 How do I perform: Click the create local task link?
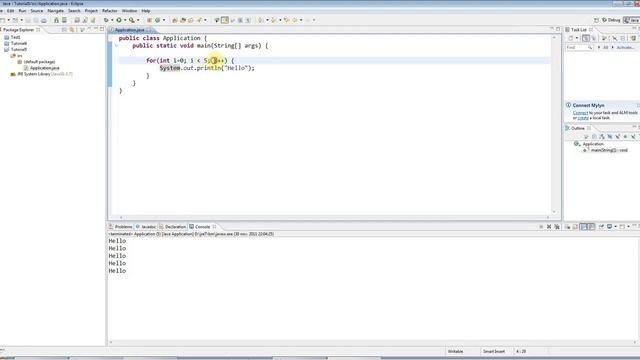click(x=583, y=118)
